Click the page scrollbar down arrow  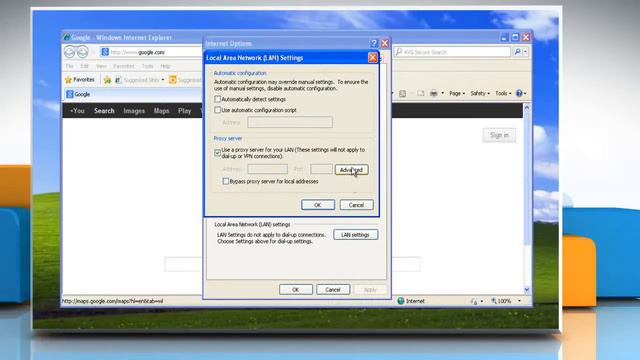pos(527,289)
